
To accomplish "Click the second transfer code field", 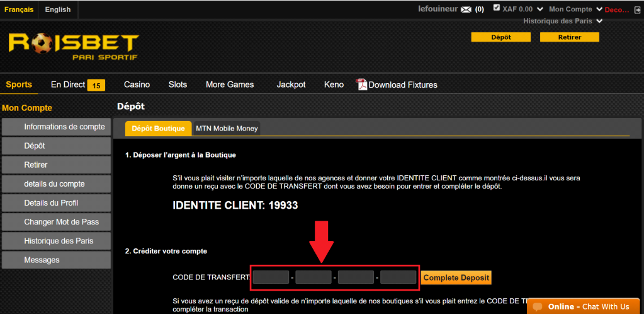I will click(x=314, y=277).
